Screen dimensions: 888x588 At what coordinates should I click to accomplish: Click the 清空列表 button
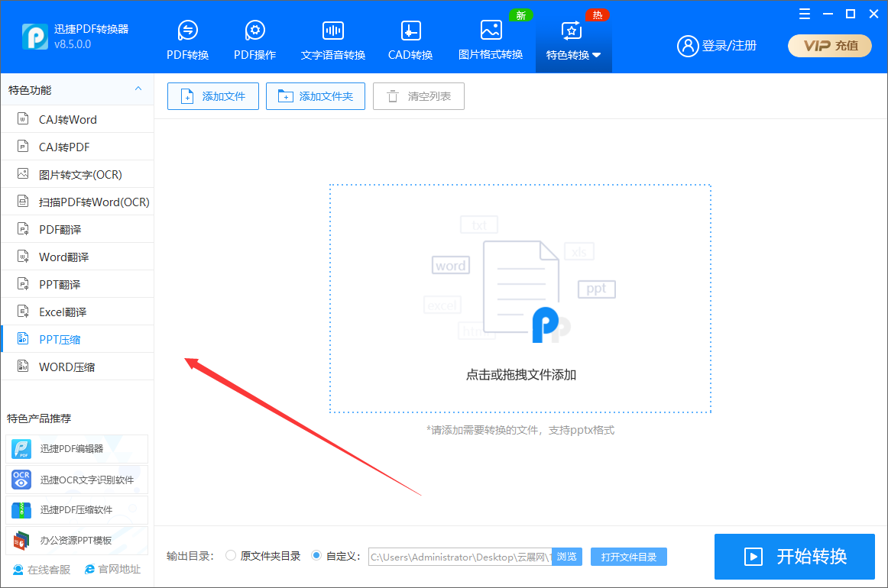[419, 96]
